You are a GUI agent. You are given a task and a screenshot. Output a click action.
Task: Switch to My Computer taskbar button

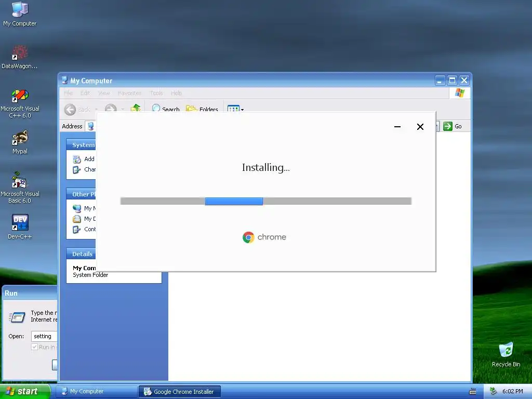coord(96,391)
